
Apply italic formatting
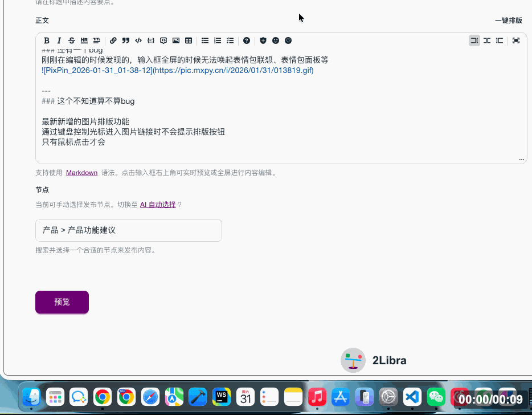click(x=59, y=40)
